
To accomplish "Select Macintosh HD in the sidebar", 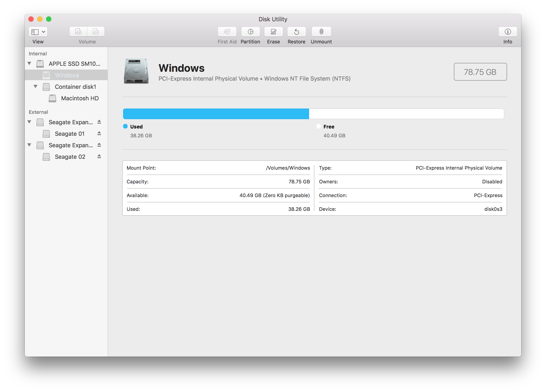I will (80, 98).
